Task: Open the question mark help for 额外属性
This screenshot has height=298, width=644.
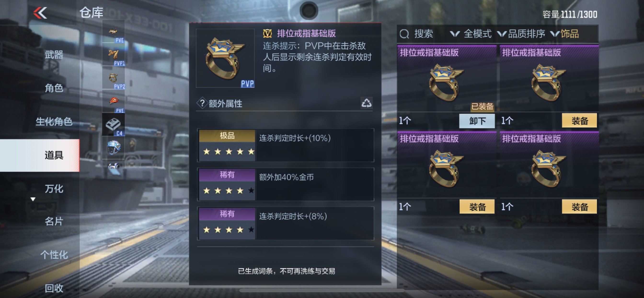Action: point(202,103)
